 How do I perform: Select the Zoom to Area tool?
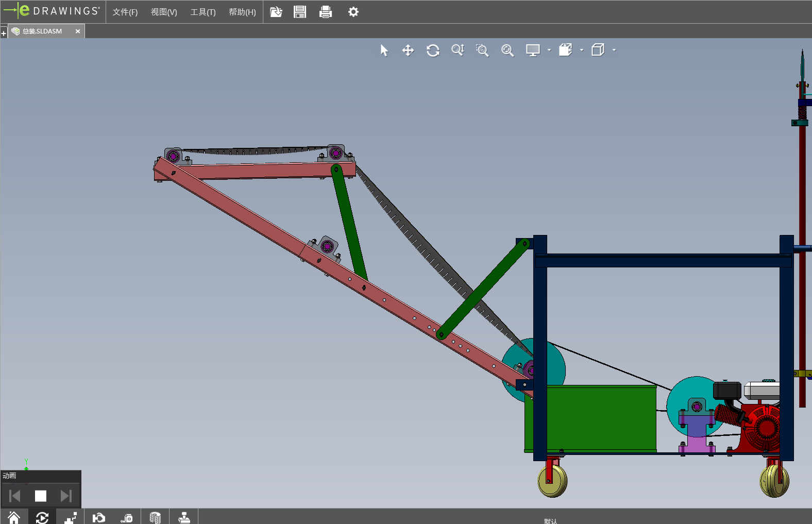pos(482,50)
